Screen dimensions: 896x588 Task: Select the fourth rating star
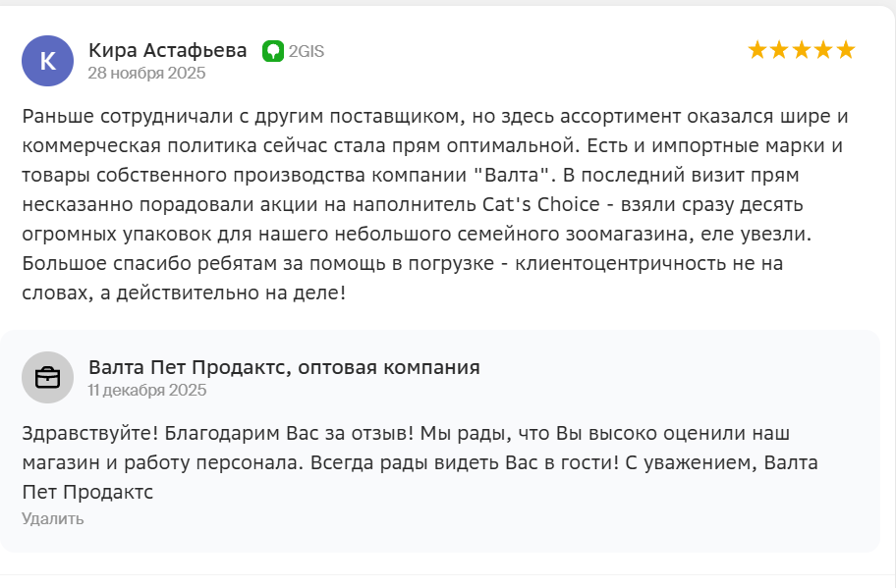pyautogui.click(x=823, y=50)
